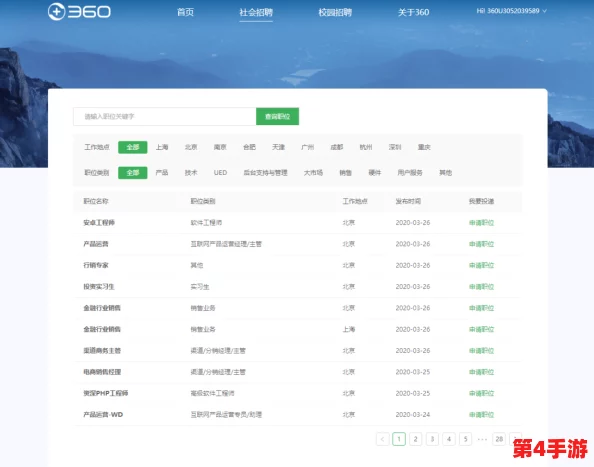Image resolution: width=594 pixels, height=467 pixels.
Task: Go to pagination page 1
Action: [399, 439]
